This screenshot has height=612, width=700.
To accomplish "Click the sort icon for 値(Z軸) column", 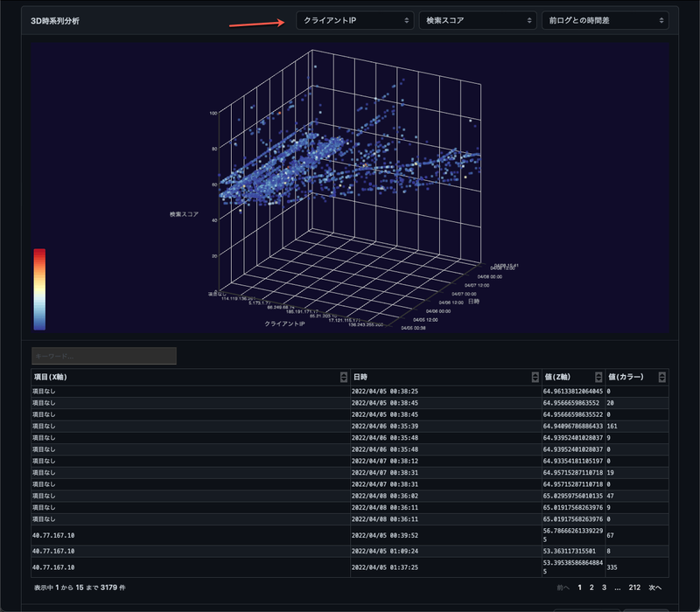I will [598, 377].
